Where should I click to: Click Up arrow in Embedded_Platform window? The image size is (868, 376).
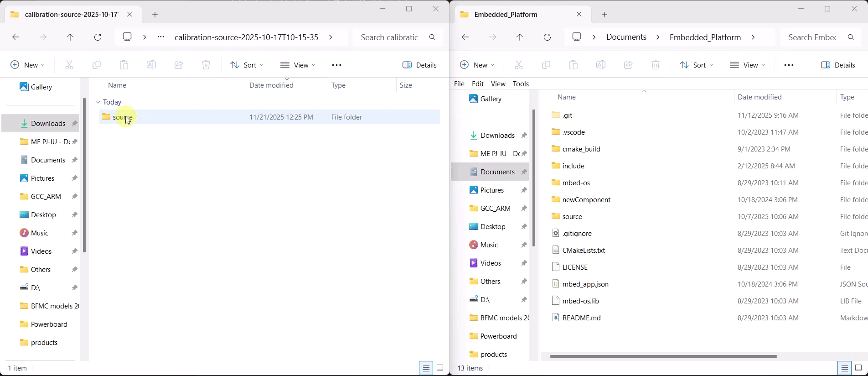pyautogui.click(x=520, y=37)
